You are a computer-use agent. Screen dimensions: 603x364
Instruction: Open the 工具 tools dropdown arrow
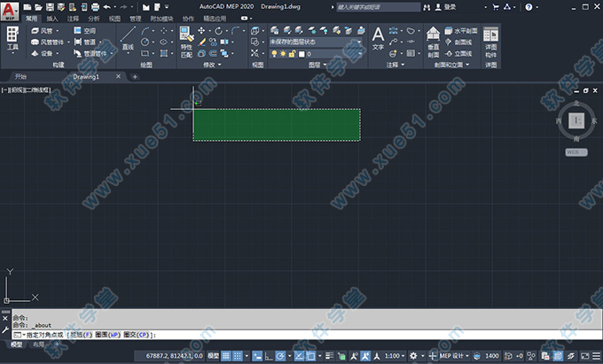[12, 53]
